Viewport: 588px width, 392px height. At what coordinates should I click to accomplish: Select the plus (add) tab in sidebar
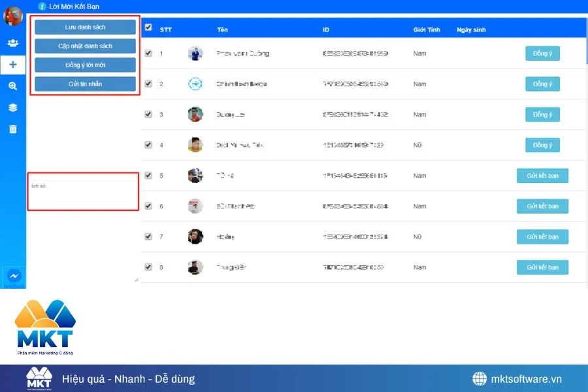point(13,64)
